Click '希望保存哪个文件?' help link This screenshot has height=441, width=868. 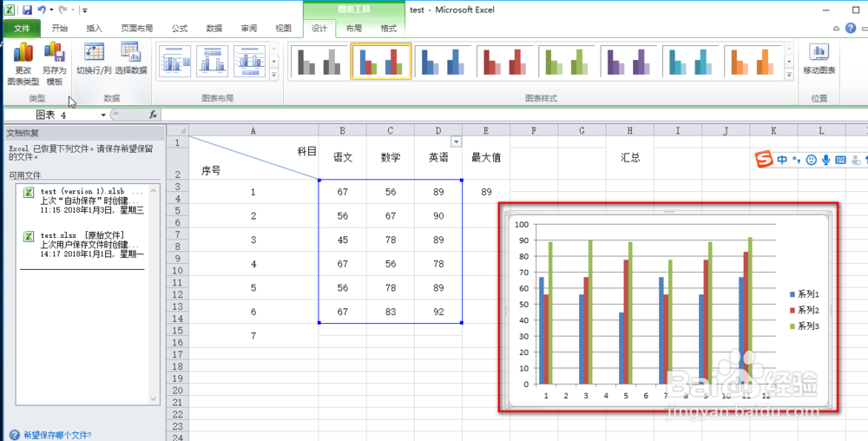57,435
